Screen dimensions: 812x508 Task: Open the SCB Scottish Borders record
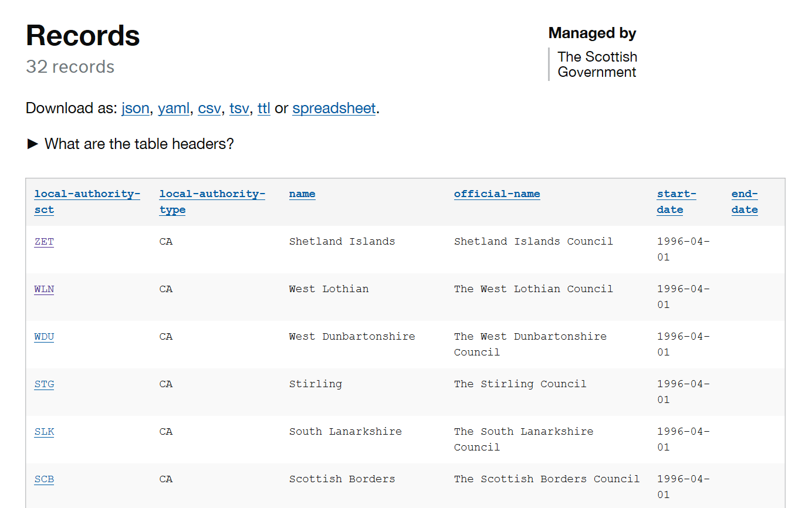[x=44, y=479]
